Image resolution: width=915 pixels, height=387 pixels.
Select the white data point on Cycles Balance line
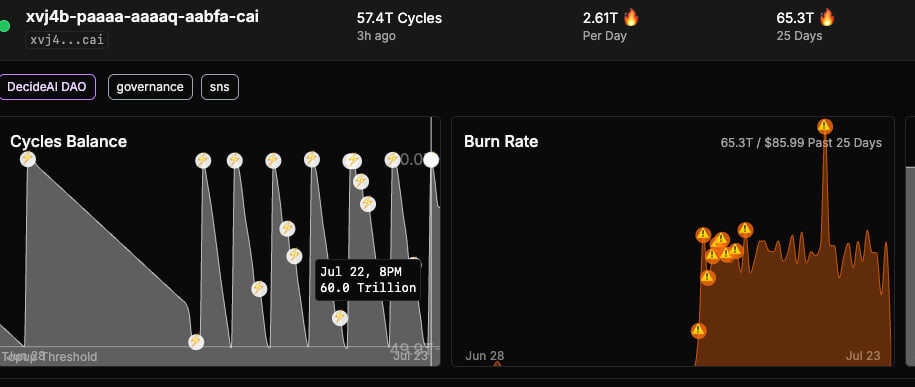pos(431,159)
